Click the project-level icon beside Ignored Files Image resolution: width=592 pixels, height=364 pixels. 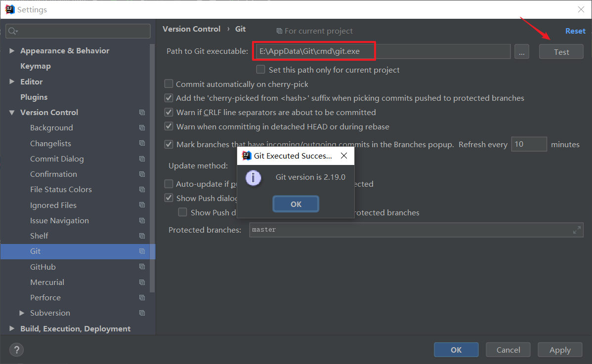pyautogui.click(x=142, y=205)
